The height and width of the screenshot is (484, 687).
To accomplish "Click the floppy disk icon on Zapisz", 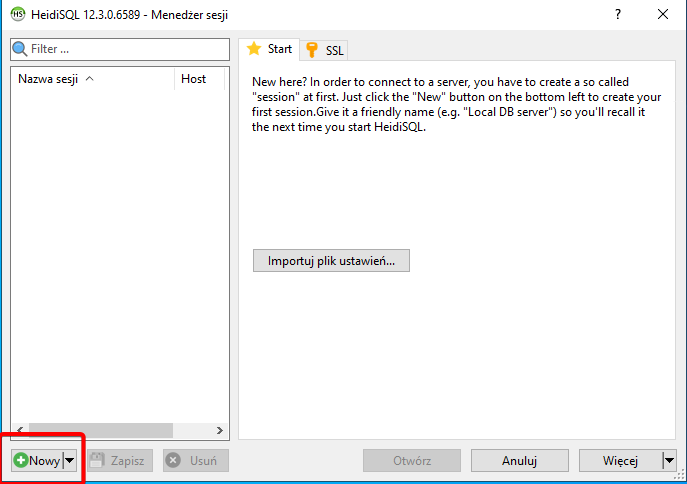I will 97,461.
